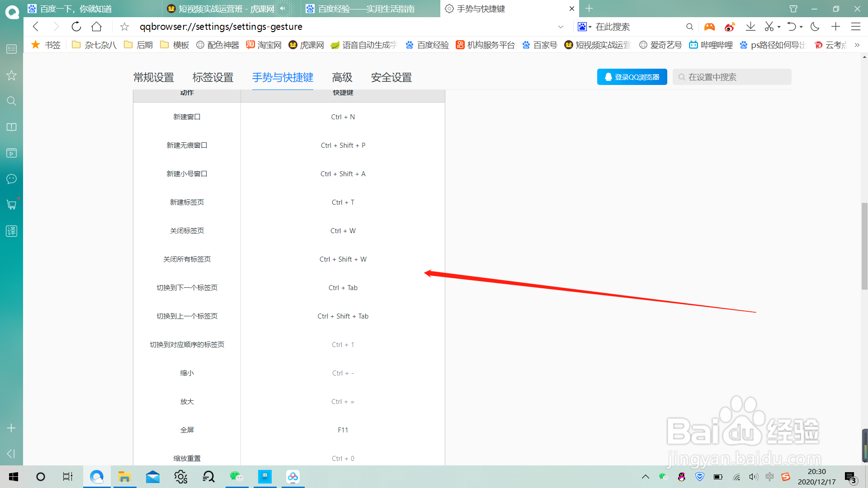
Task: Open the downloads icon in toolbar
Action: [750, 27]
